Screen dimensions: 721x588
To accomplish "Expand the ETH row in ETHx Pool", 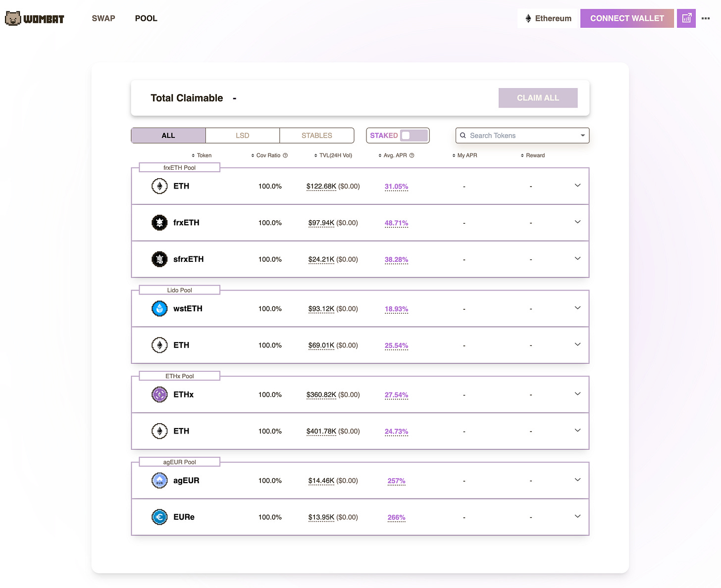I will click(577, 431).
